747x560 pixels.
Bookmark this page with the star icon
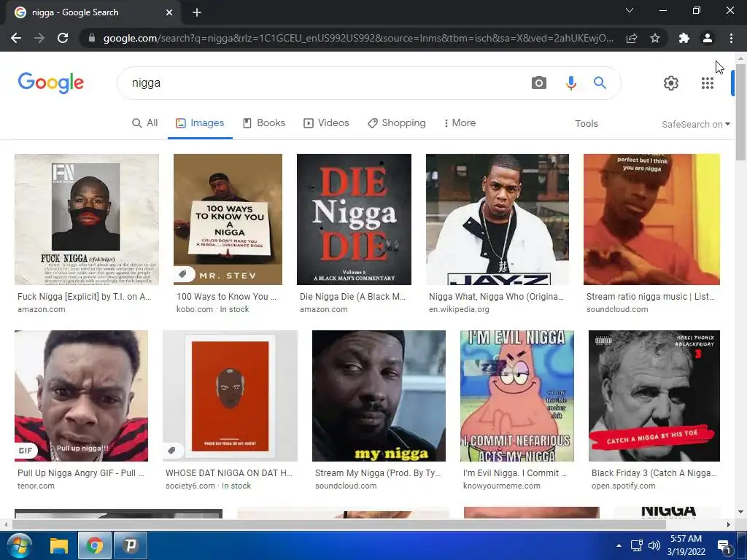[x=655, y=38]
